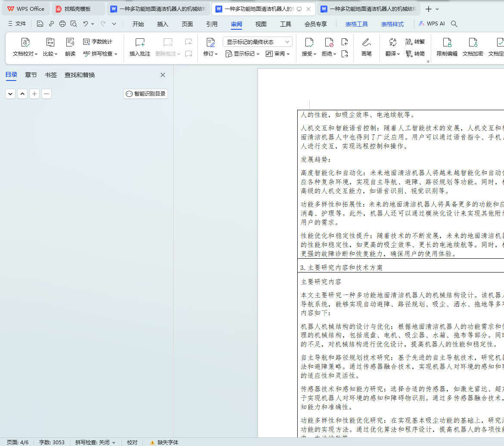Screen dimensions: 504x446
Task: Click the search magnifier icon
Action: (454, 24)
